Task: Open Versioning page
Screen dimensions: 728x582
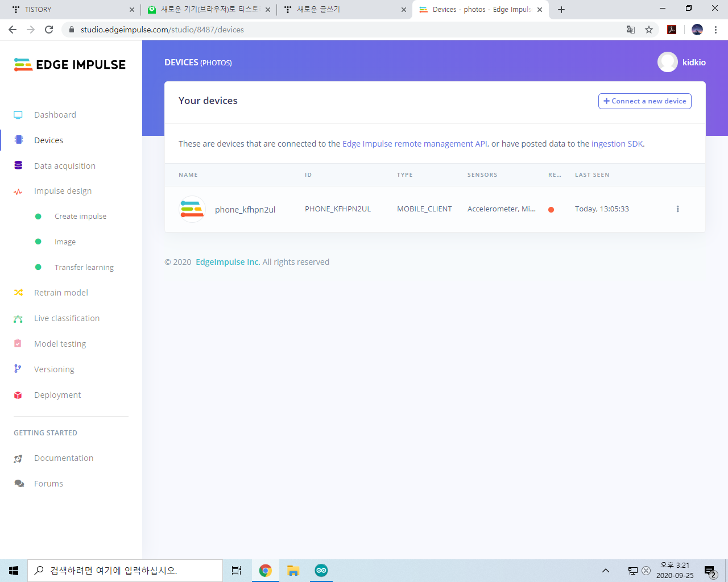Action: coord(54,369)
